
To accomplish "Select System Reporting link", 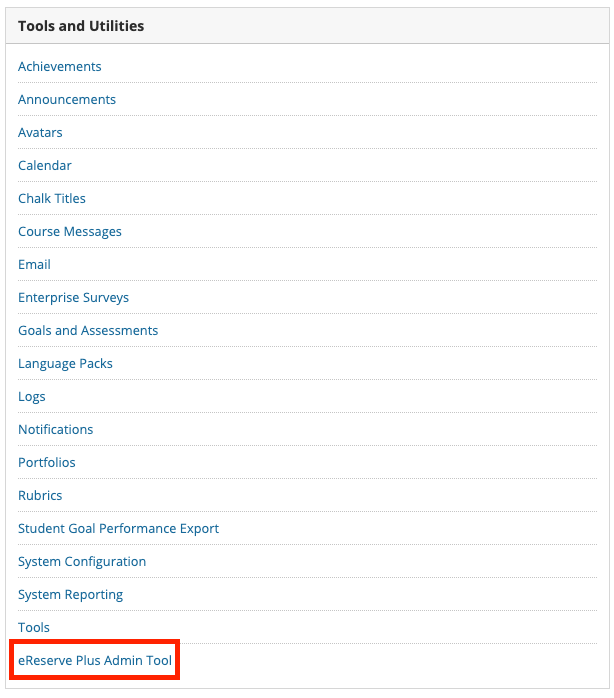I will (x=70, y=594).
